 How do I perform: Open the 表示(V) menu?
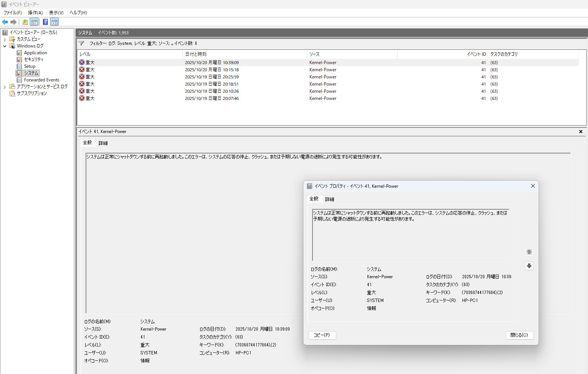(x=56, y=12)
